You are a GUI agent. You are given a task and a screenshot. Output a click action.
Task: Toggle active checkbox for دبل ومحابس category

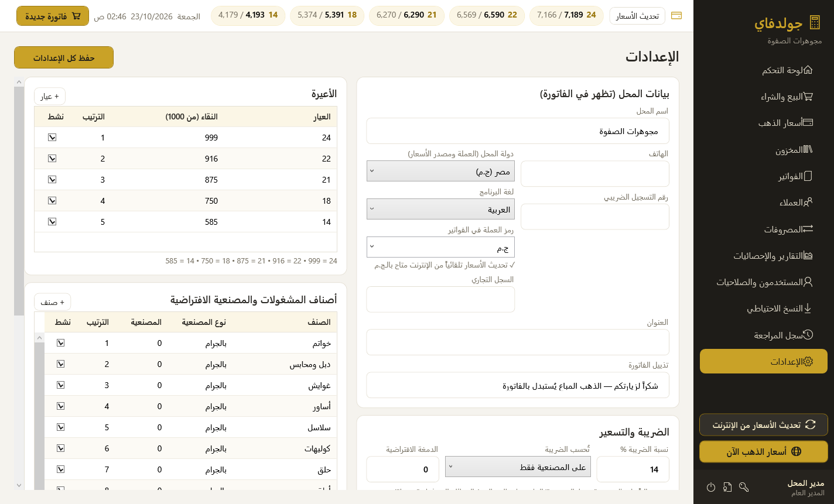pyautogui.click(x=61, y=364)
